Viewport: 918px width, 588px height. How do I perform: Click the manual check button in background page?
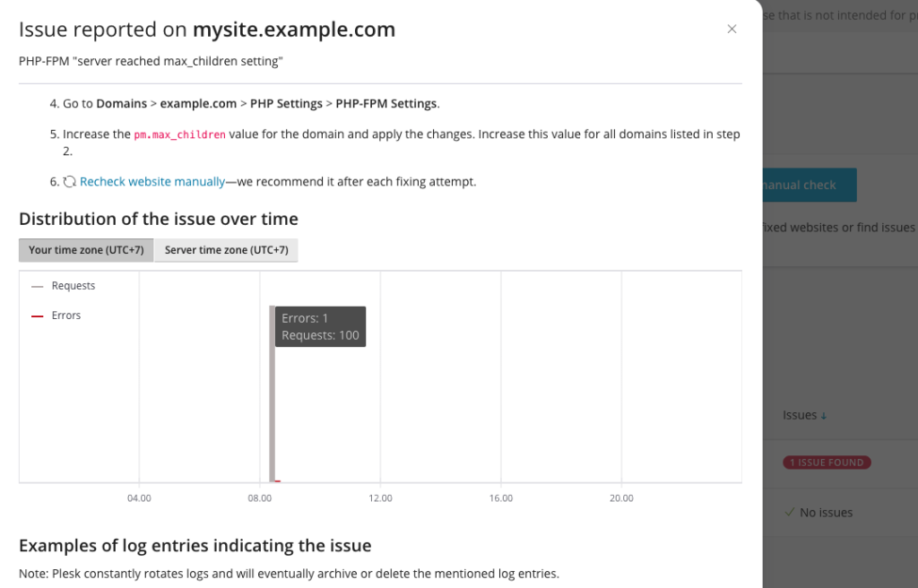[810, 185]
